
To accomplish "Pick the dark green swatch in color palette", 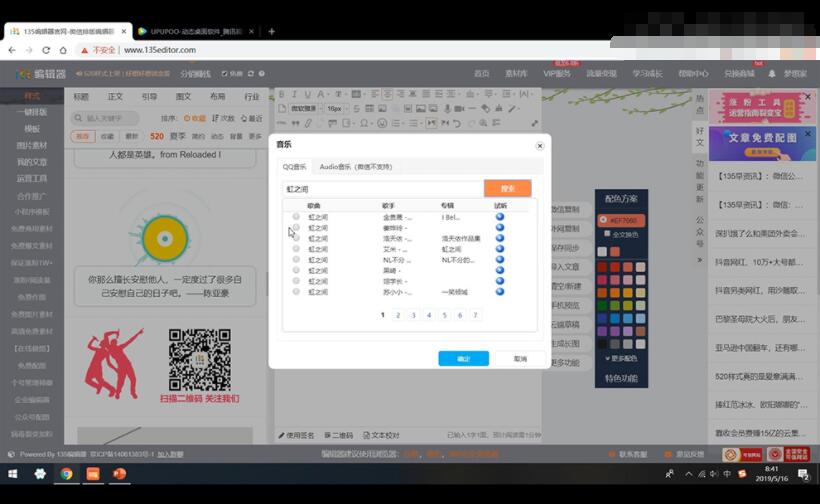I will pos(602,305).
